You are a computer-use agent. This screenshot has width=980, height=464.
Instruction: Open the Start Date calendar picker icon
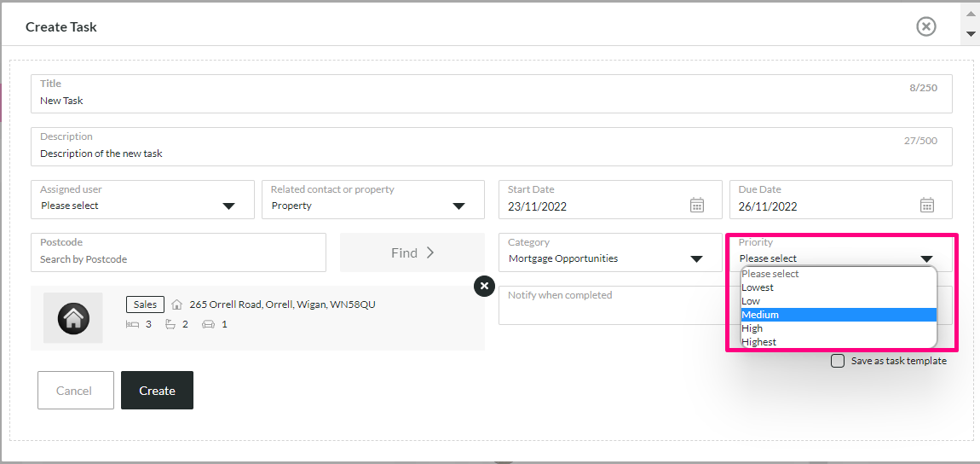697,205
